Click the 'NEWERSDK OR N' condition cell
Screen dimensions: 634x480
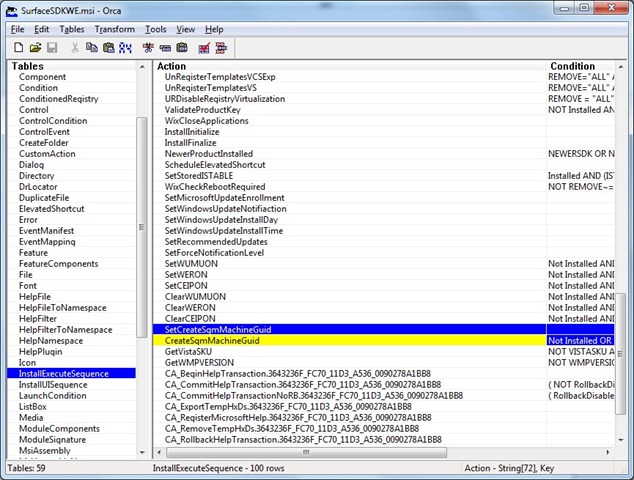click(581, 154)
